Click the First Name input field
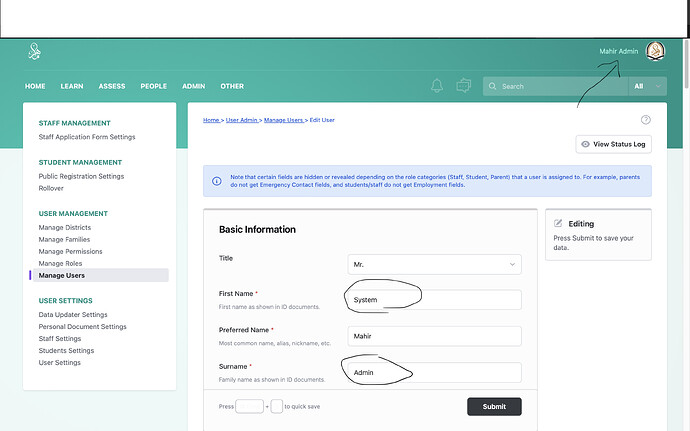This screenshot has width=690, height=431. coord(435,300)
